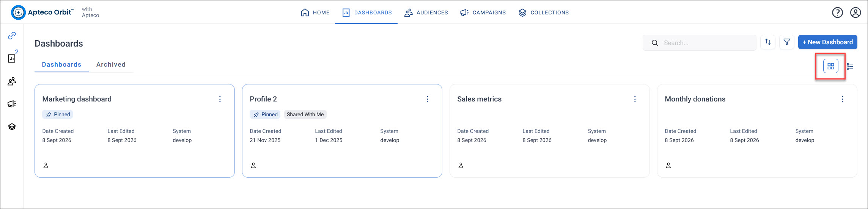Open the Monthly donations dashboard title
Screen dimensions: 868x209
(695, 99)
